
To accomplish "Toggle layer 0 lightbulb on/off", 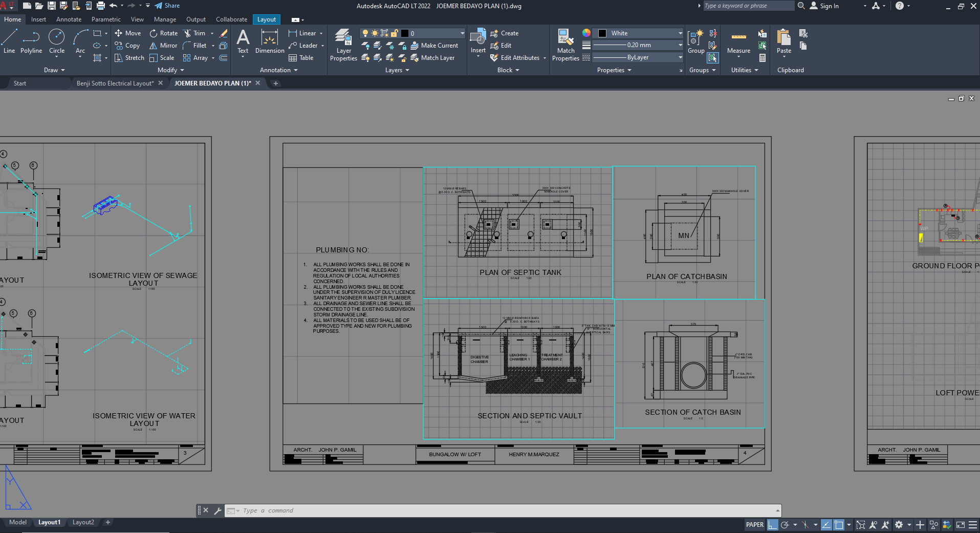I will [365, 33].
